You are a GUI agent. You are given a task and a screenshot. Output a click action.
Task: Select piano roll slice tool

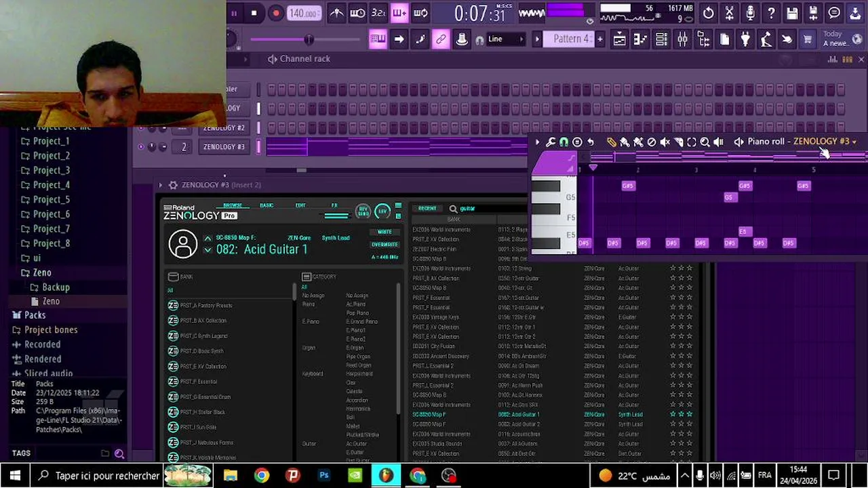678,142
